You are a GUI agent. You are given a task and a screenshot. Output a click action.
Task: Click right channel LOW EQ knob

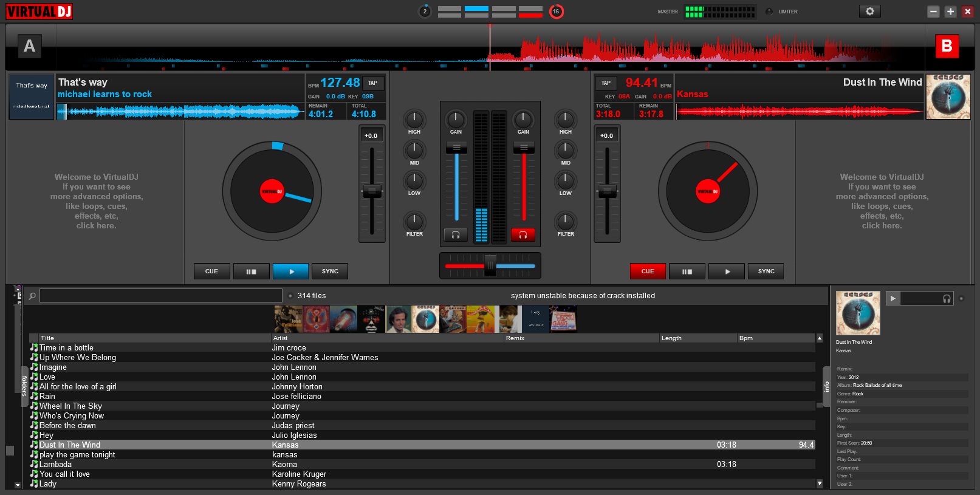tap(565, 180)
